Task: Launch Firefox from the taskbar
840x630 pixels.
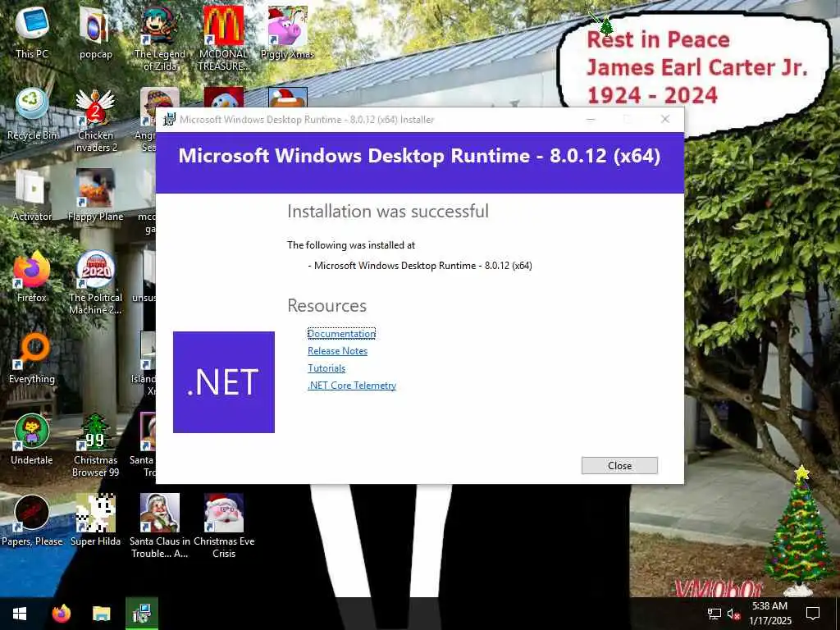Action: (62, 614)
